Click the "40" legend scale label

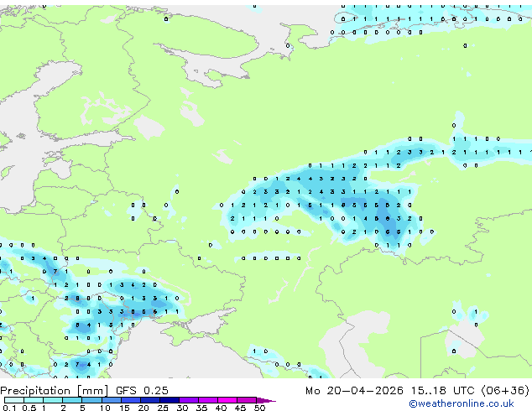pos(221,408)
